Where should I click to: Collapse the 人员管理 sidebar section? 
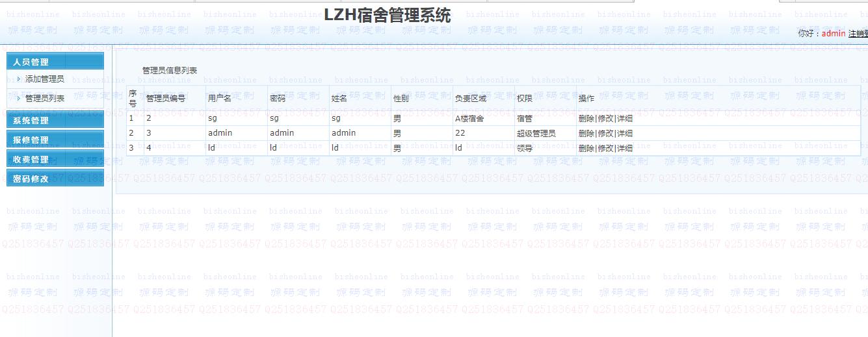click(x=55, y=62)
